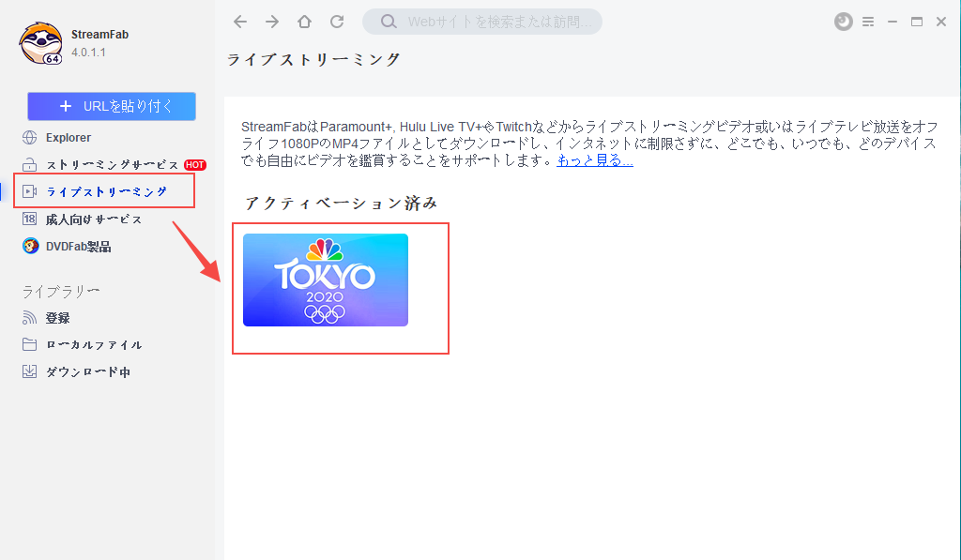Screen dimensions: 961x560
Task: Click the StreamFab sloth logo
Action: [x=40, y=43]
